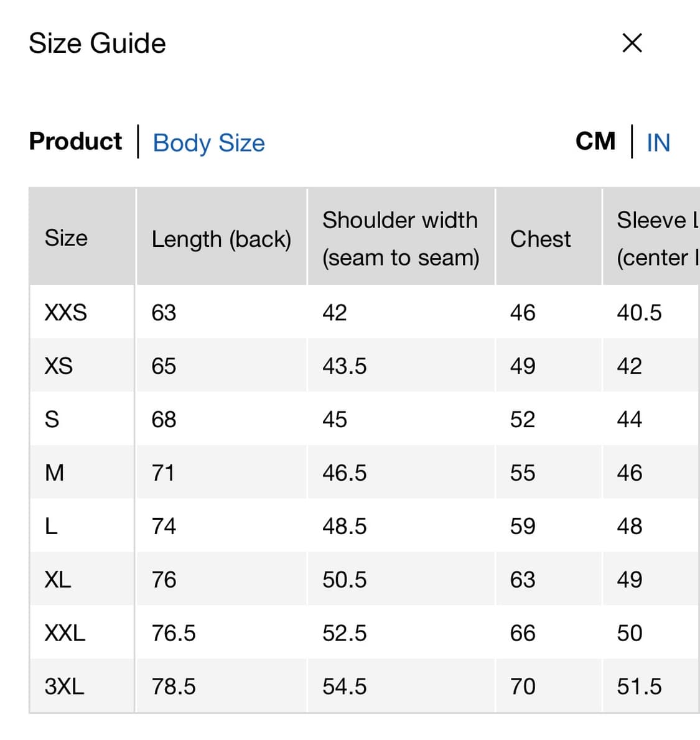Switch measurement units to IN
The width and height of the screenshot is (700, 740).
point(658,142)
